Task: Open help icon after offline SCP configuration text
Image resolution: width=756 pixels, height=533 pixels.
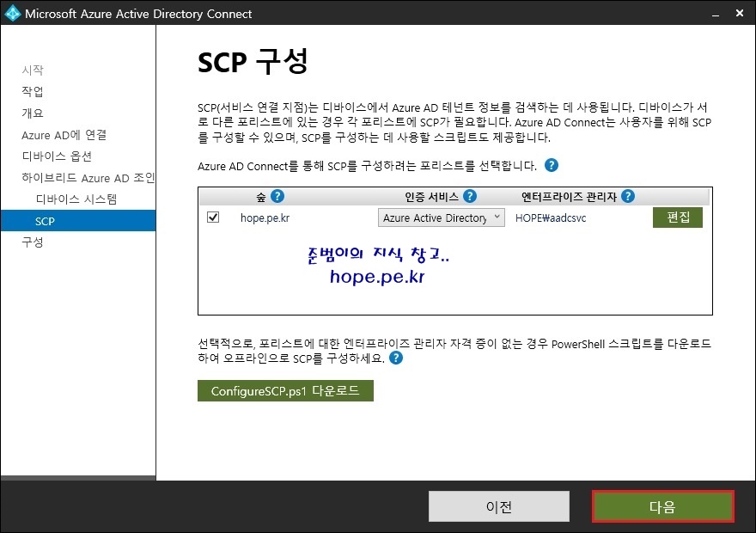Action: coord(396,358)
